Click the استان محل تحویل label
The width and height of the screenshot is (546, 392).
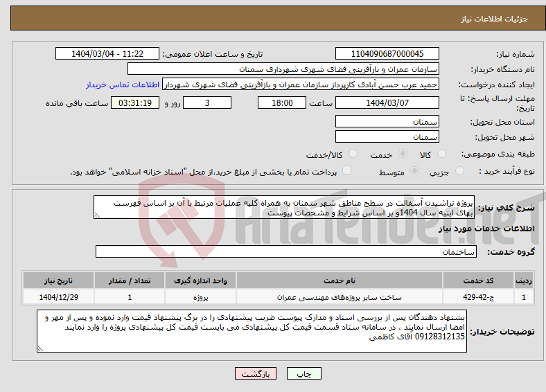coord(502,122)
